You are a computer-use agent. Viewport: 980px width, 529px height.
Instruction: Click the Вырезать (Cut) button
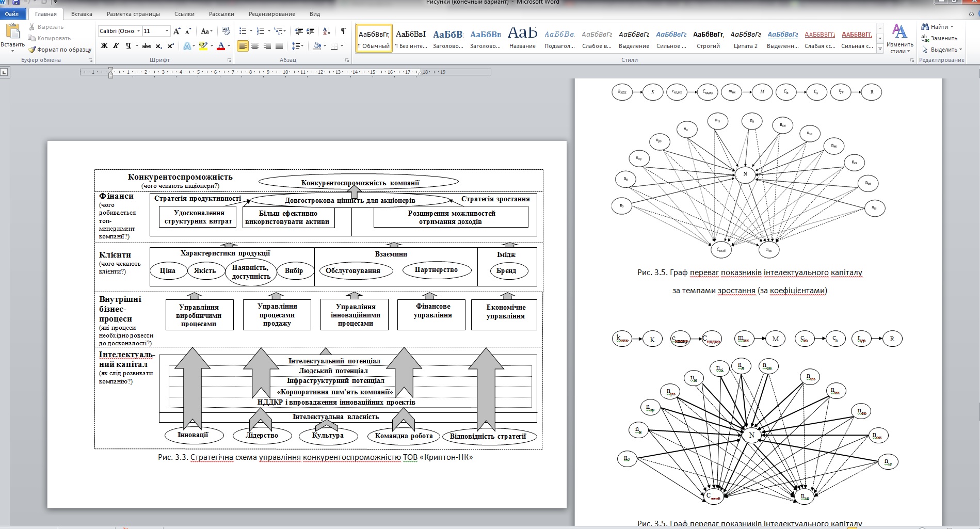tap(46, 27)
